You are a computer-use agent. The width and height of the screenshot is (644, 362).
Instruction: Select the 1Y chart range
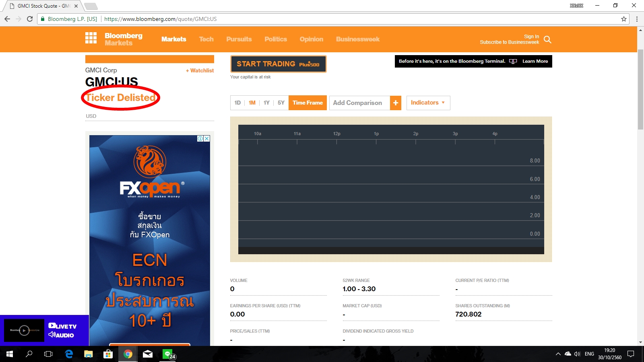click(266, 103)
